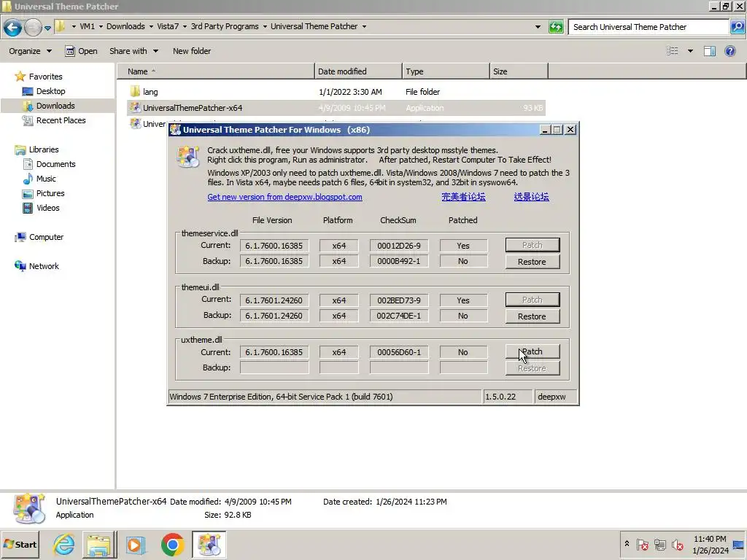Click the deepxw.blogspot.com new version link
The width and height of the screenshot is (747, 560).
pyautogui.click(x=285, y=197)
